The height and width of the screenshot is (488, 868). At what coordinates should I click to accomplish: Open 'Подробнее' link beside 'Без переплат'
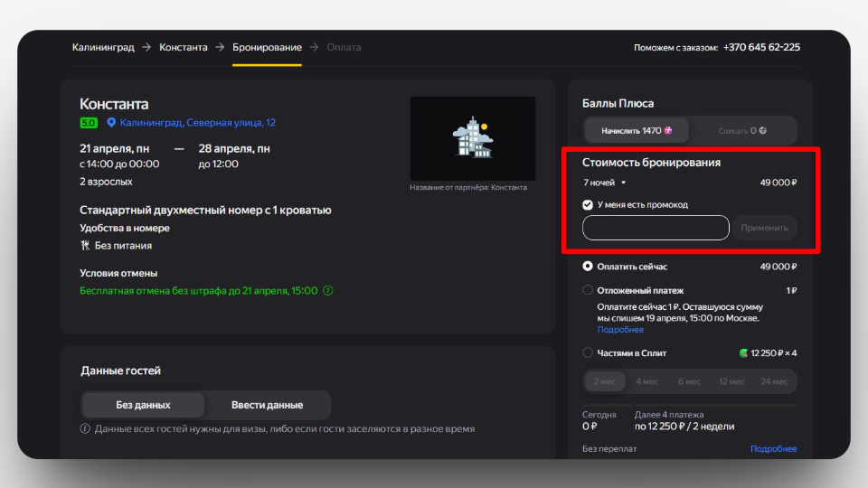773,449
